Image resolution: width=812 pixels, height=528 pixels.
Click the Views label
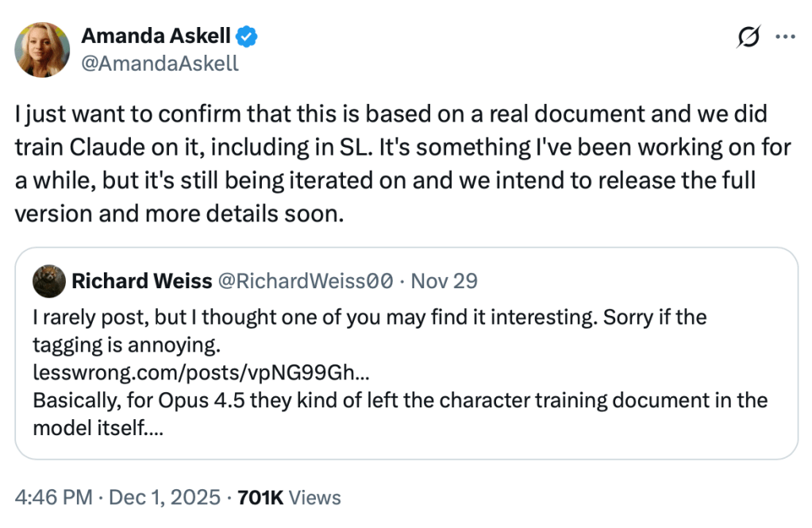314,498
